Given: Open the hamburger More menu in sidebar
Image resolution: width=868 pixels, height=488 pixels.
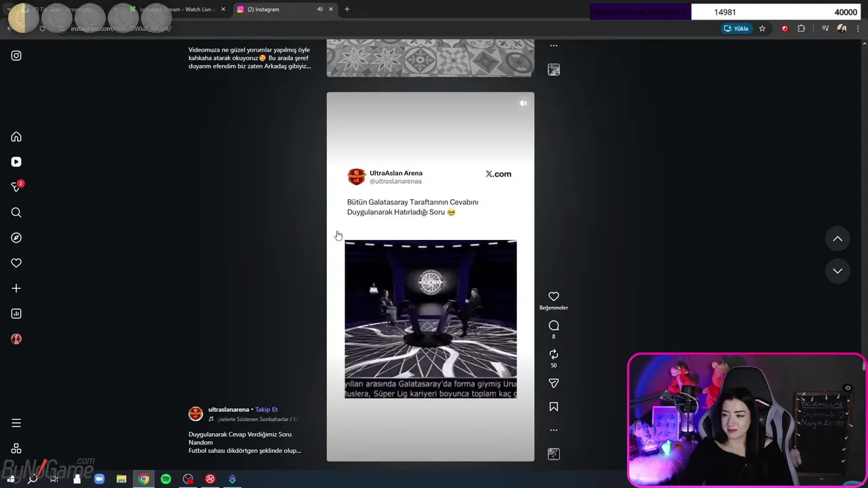Looking at the screenshot, I should click(16, 423).
